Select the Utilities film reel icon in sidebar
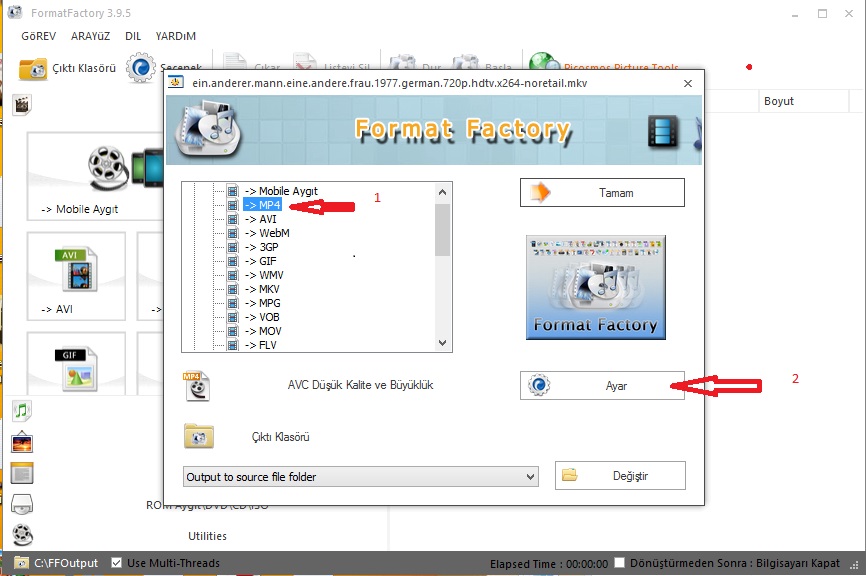 click(22, 534)
